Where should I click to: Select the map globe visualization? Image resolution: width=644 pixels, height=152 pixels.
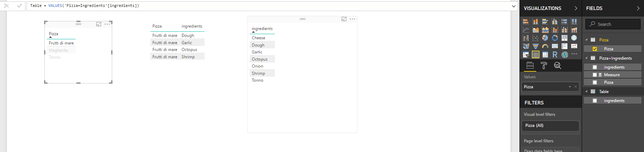[574, 38]
